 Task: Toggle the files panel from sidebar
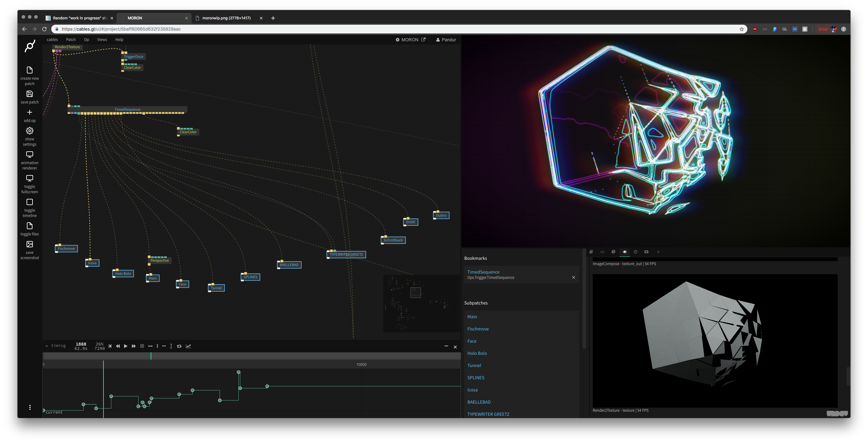pyautogui.click(x=30, y=225)
